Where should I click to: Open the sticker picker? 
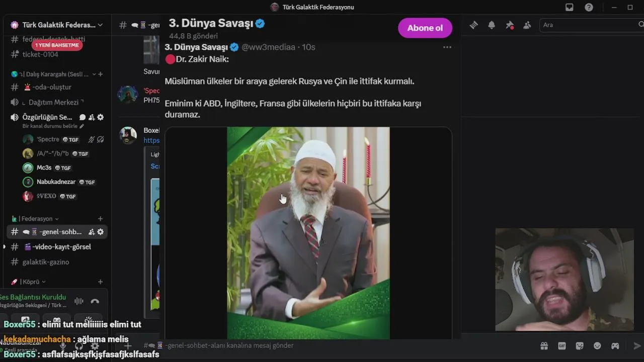pos(580,346)
